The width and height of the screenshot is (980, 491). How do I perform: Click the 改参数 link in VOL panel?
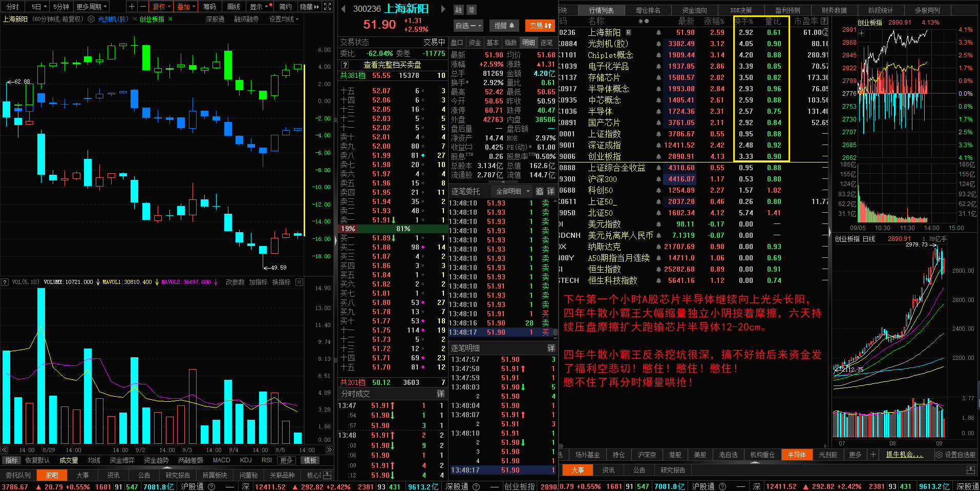point(235,282)
